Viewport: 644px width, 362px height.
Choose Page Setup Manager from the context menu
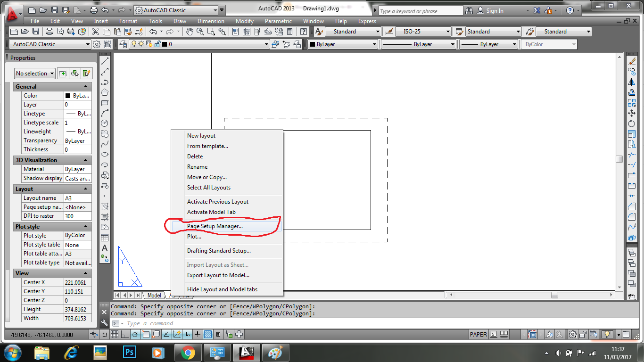click(215, 225)
